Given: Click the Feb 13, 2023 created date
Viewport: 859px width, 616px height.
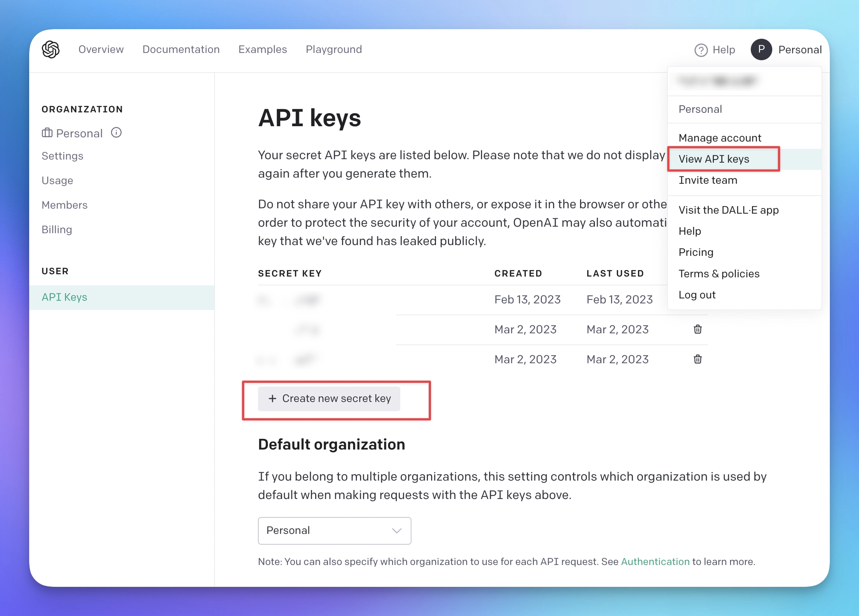Looking at the screenshot, I should pos(527,299).
